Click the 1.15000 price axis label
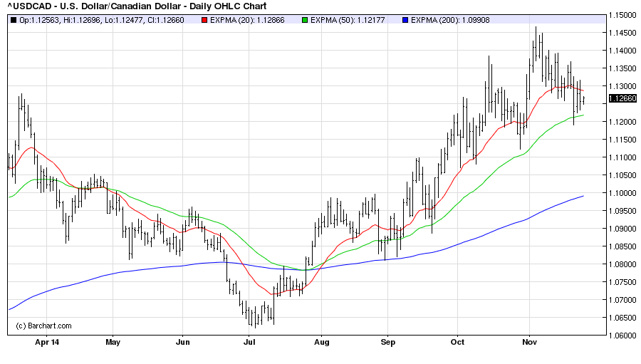The width and height of the screenshot is (641, 364). pos(622,15)
